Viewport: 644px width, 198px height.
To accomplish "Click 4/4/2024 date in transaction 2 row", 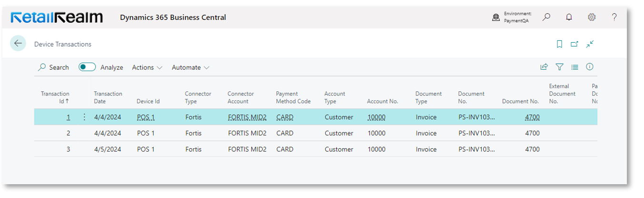I will tap(107, 133).
